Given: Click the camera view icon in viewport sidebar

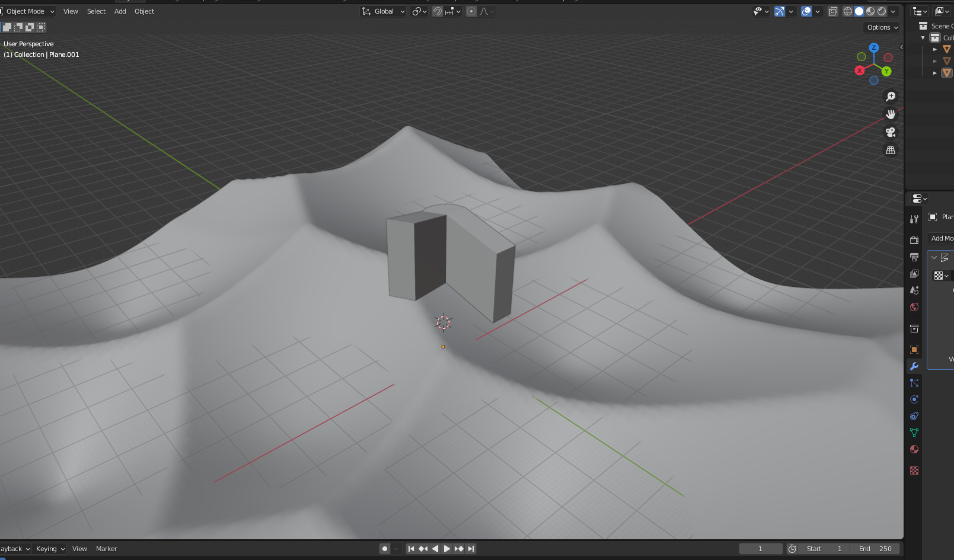Looking at the screenshot, I should pyautogui.click(x=891, y=132).
